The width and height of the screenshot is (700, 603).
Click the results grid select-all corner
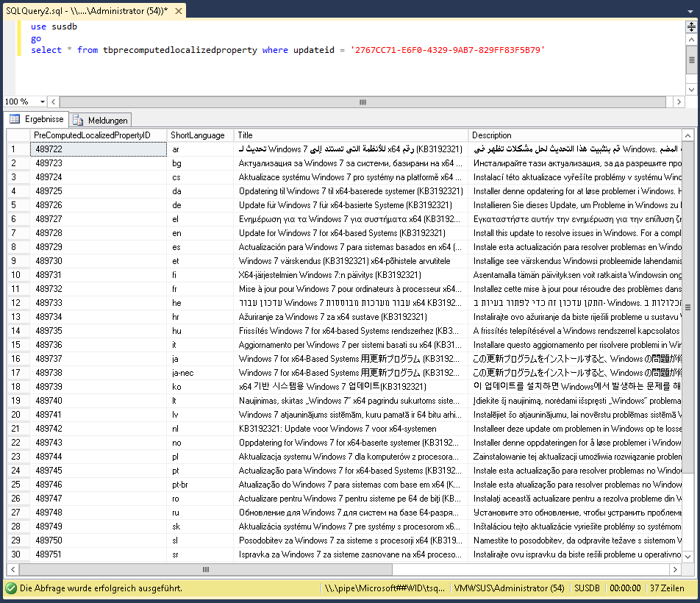point(19,135)
